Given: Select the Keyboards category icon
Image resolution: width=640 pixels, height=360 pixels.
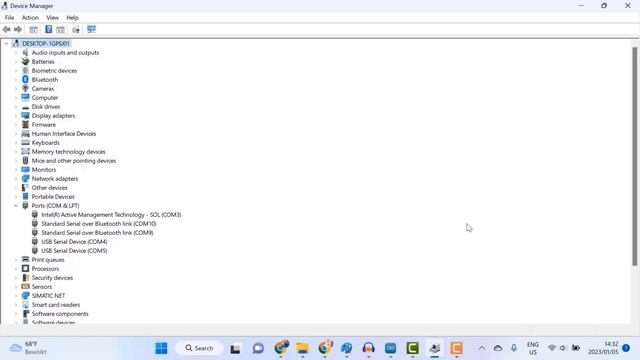Looking at the screenshot, I should click(x=25, y=142).
